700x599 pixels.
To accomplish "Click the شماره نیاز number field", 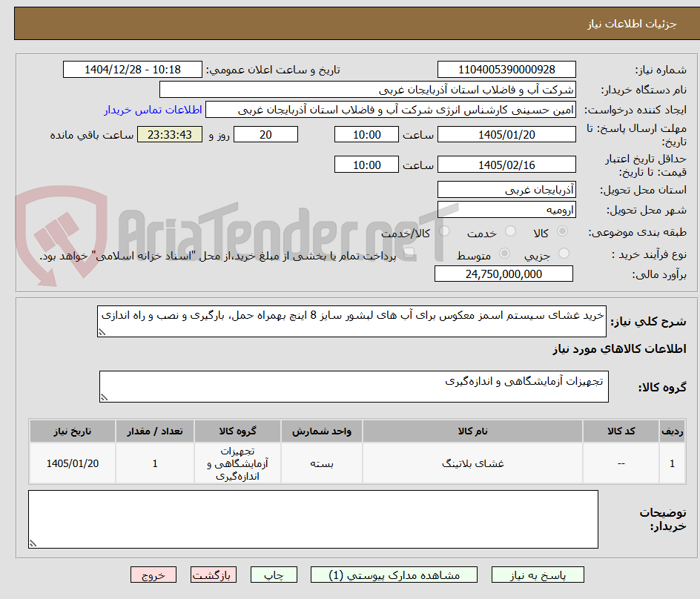I will (506, 70).
